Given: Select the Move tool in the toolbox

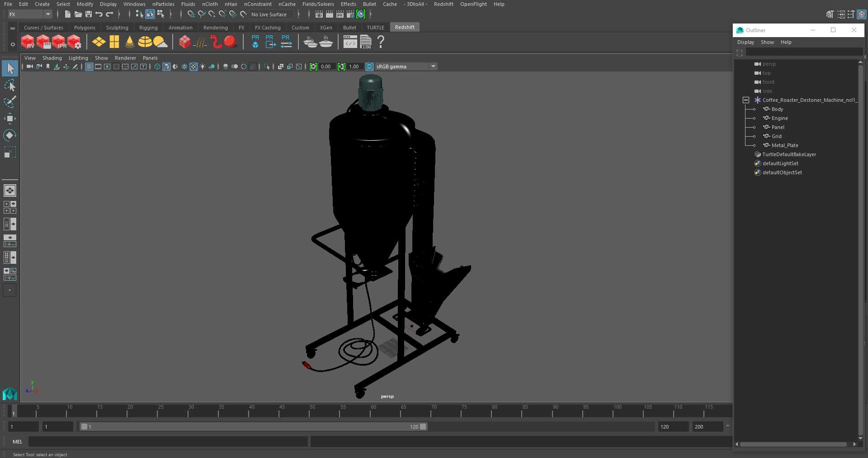Looking at the screenshot, I should tap(9, 119).
